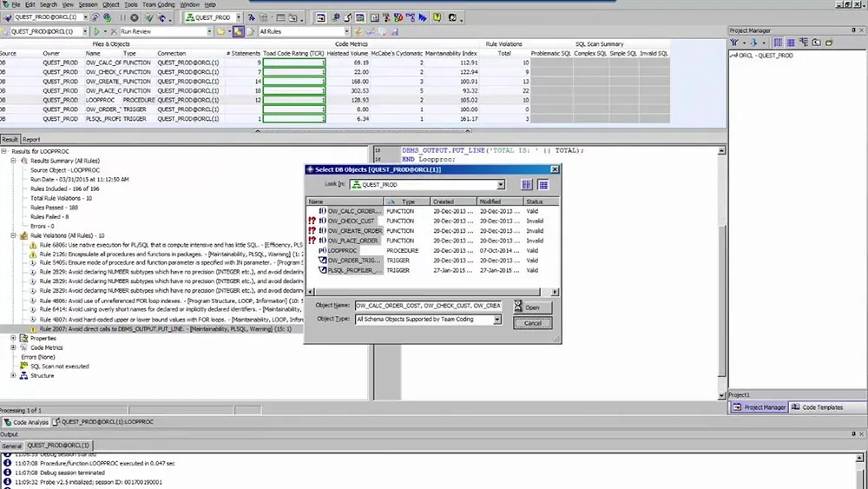Viewport: 868px width, 489px height.
Task: Click the yellow help question mark toolbar icon
Action: [437, 17]
